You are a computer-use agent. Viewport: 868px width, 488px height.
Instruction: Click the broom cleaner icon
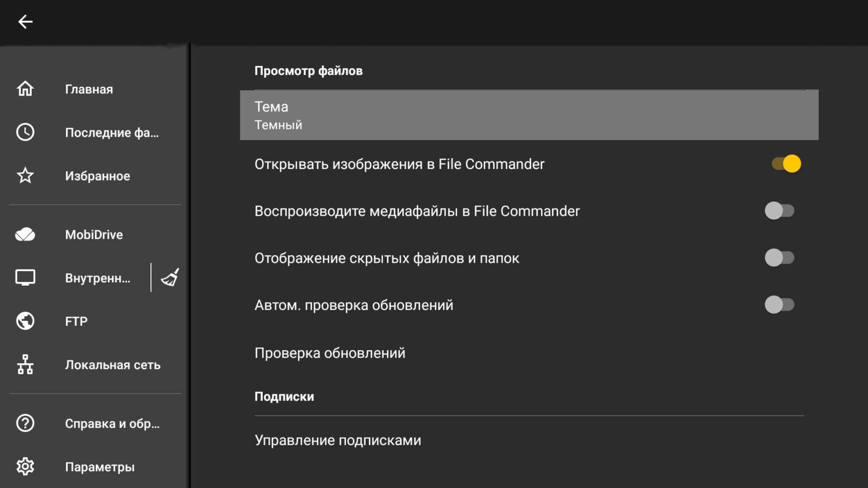point(170,277)
